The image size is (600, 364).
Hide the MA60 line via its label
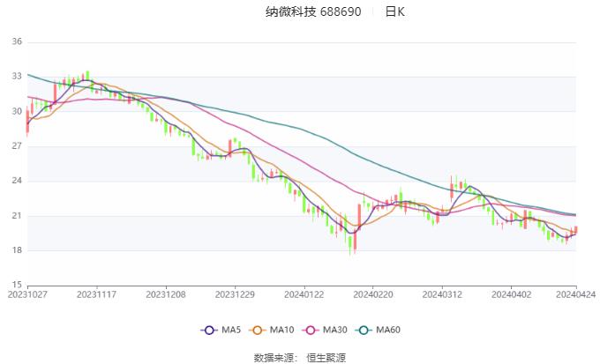(388, 330)
